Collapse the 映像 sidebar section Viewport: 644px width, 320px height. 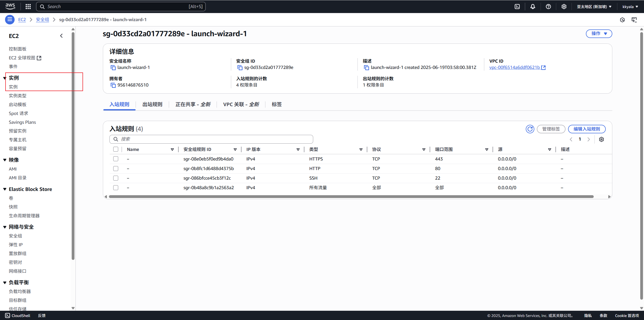[x=5, y=160]
